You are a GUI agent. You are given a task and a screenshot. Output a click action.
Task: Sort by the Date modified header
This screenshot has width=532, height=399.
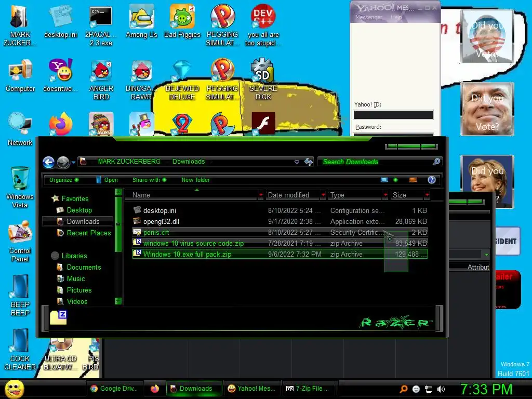click(x=292, y=195)
